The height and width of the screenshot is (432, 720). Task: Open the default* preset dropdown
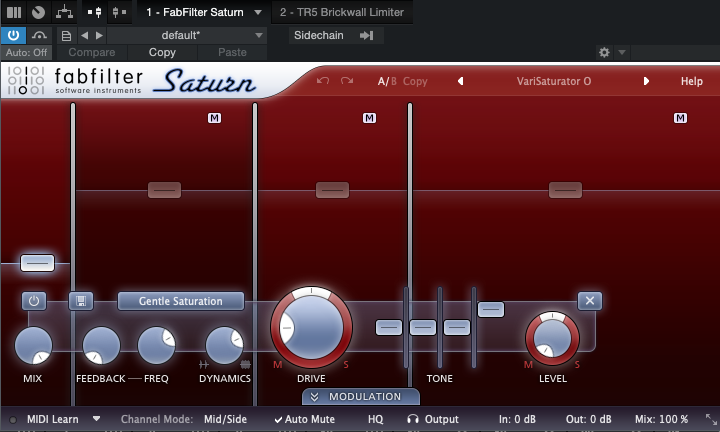(x=187, y=35)
